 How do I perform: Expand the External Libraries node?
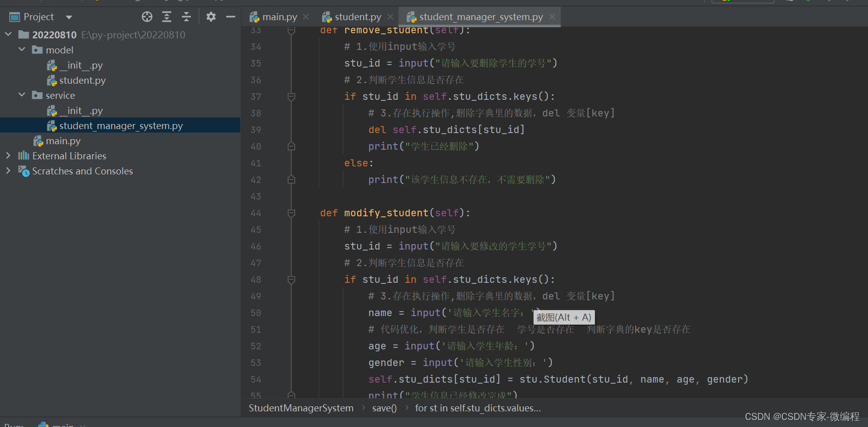[8, 155]
